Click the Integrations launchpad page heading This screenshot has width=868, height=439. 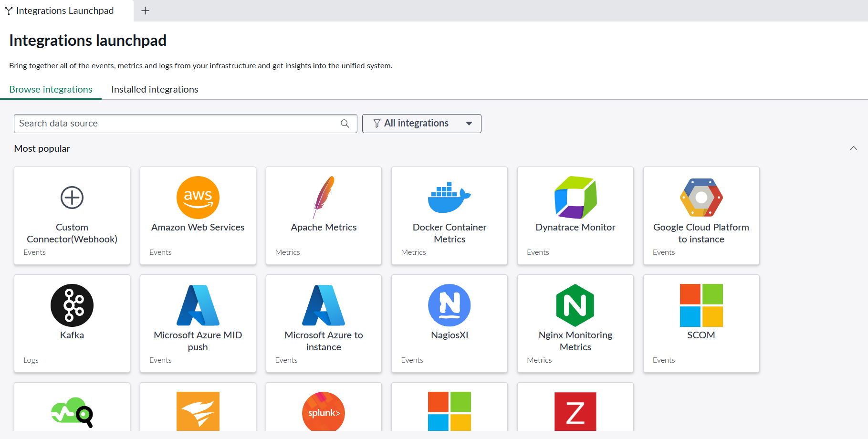tap(88, 41)
